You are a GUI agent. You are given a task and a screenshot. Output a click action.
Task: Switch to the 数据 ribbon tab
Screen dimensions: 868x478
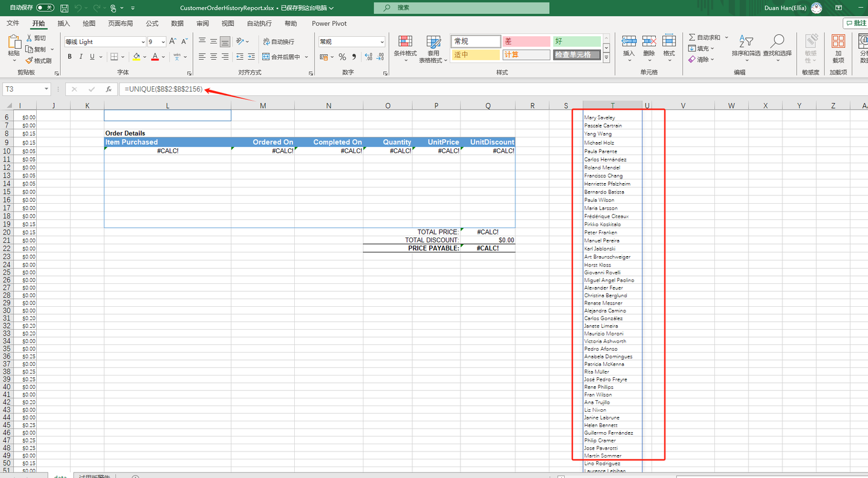[x=177, y=24]
